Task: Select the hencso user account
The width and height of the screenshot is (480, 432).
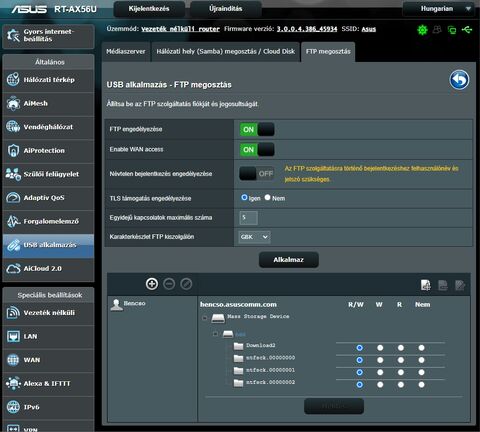Action: [128, 304]
